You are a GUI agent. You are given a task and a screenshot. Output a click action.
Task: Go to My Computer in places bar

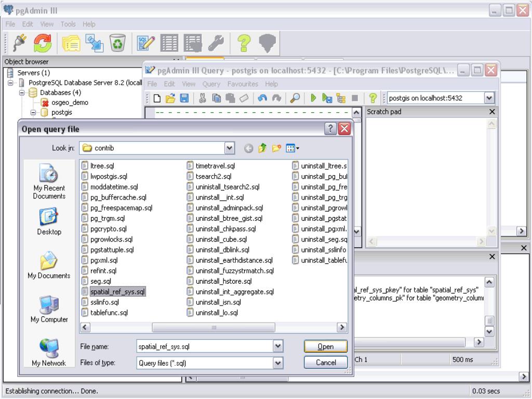pyautogui.click(x=49, y=309)
